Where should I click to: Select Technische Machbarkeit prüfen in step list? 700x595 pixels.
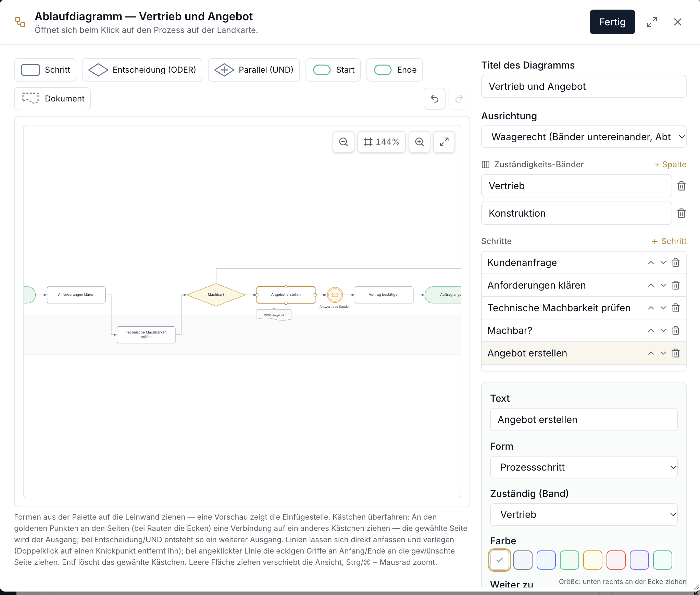(584, 308)
